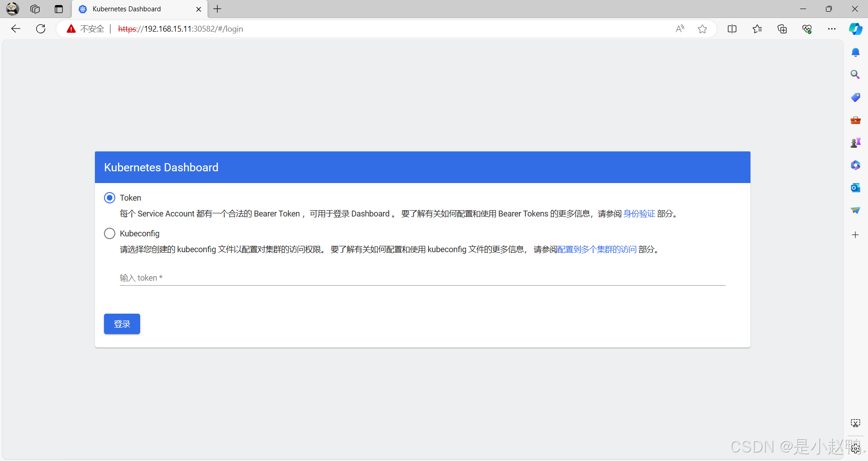The width and height of the screenshot is (868, 461).
Task: Click the token input field
Action: point(422,278)
